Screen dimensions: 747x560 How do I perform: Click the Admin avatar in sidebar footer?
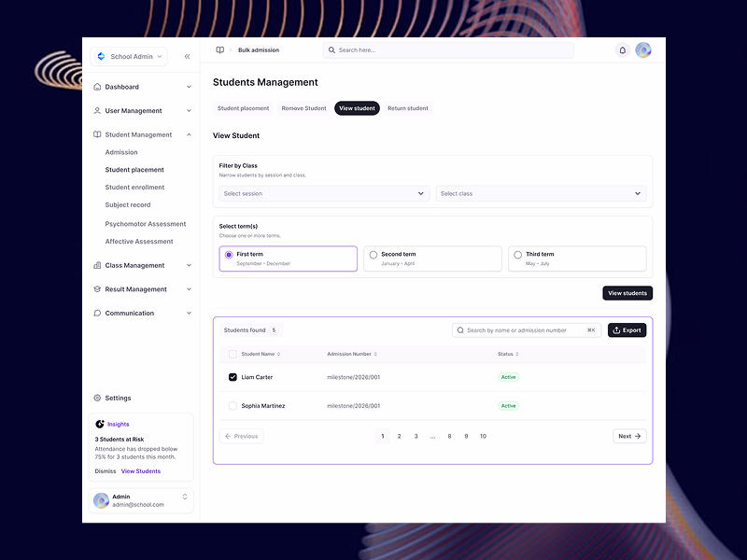coord(101,500)
